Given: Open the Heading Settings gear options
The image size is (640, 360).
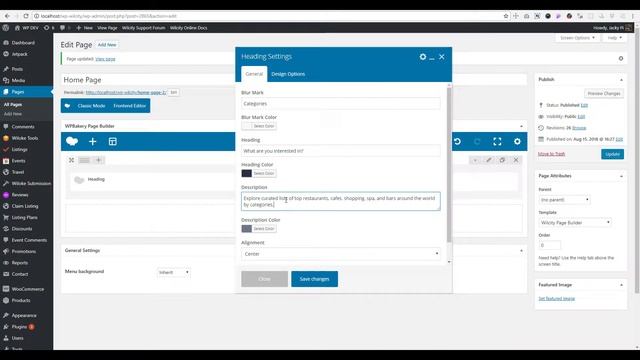Looking at the screenshot, I should click(423, 57).
